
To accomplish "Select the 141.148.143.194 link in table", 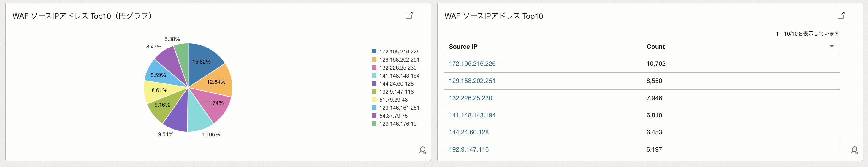I will click(x=472, y=115).
